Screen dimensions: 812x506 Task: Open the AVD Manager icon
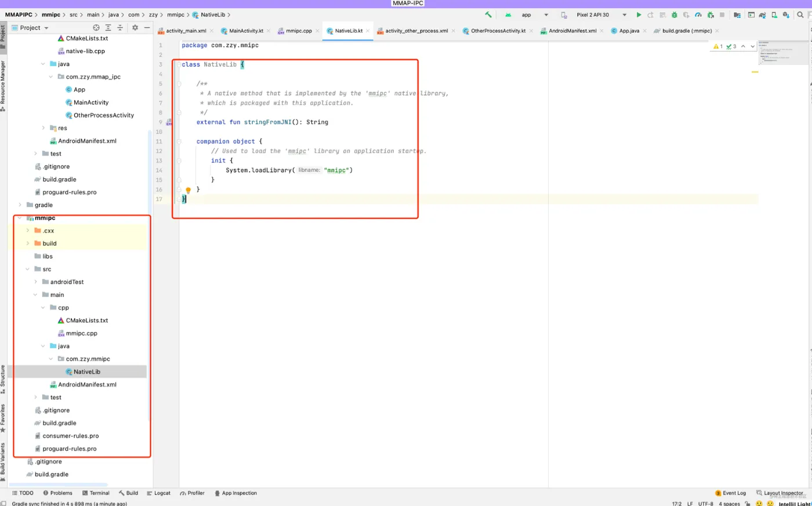[x=774, y=15]
